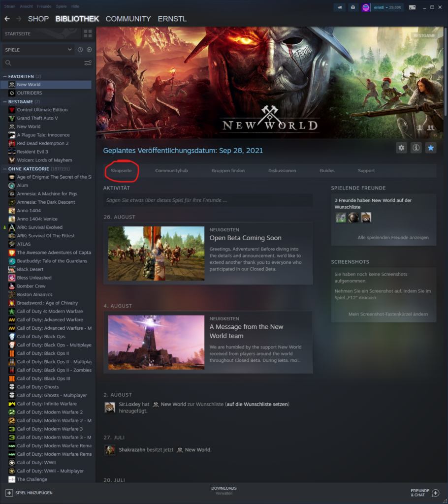Click Alle spielenden Freunde anzeigen

point(393,238)
